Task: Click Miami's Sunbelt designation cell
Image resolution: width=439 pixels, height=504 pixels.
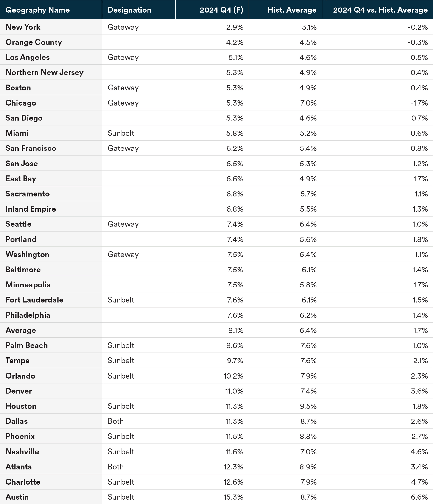Action: (121, 133)
